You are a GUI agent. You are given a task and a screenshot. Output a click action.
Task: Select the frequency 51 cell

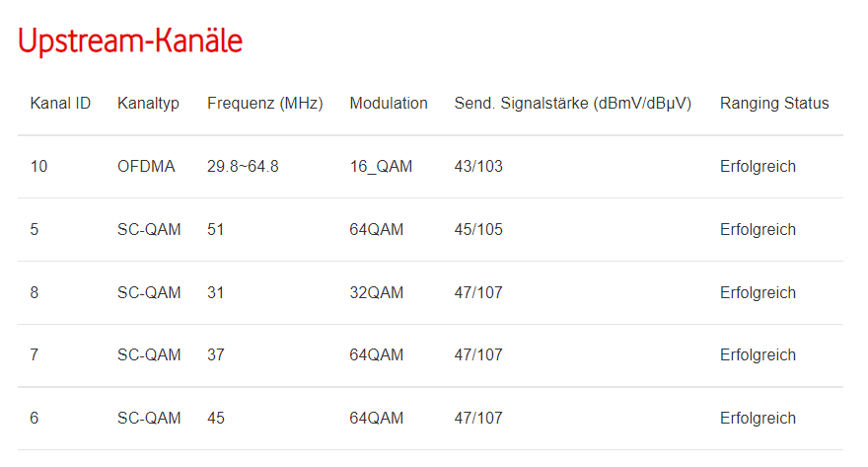tap(215, 230)
